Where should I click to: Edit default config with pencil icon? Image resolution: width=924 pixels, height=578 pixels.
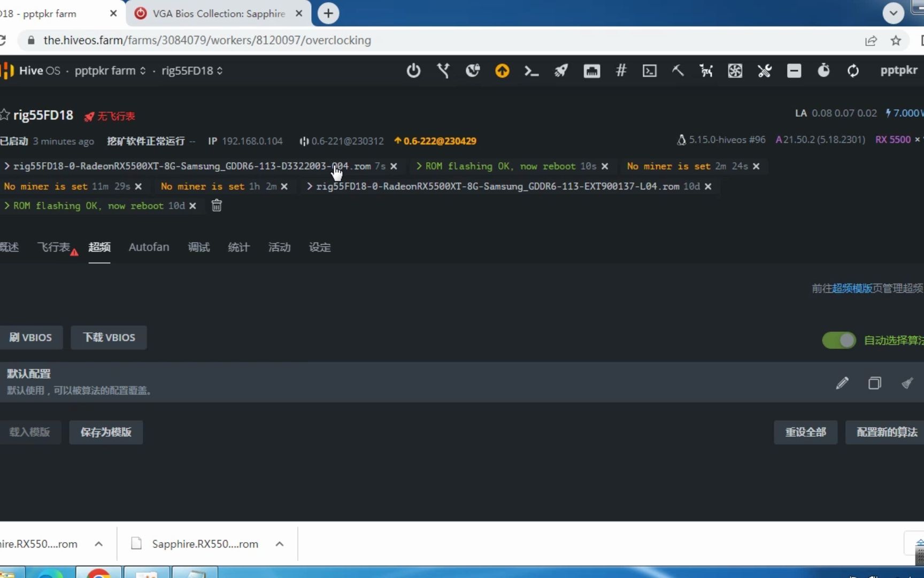point(842,383)
